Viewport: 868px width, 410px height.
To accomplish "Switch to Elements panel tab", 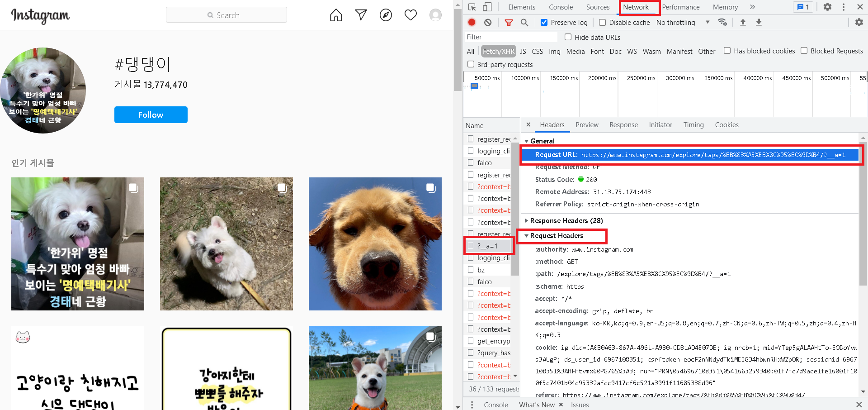I will point(522,7).
